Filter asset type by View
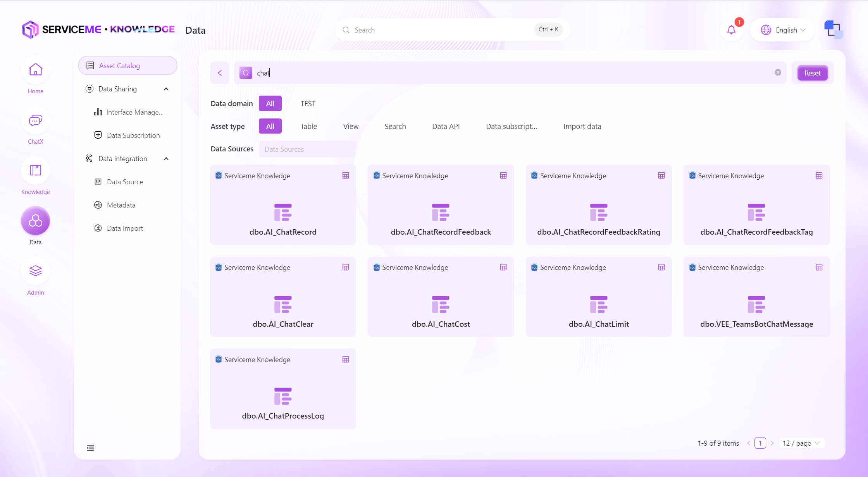The image size is (868, 477). pos(351,126)
